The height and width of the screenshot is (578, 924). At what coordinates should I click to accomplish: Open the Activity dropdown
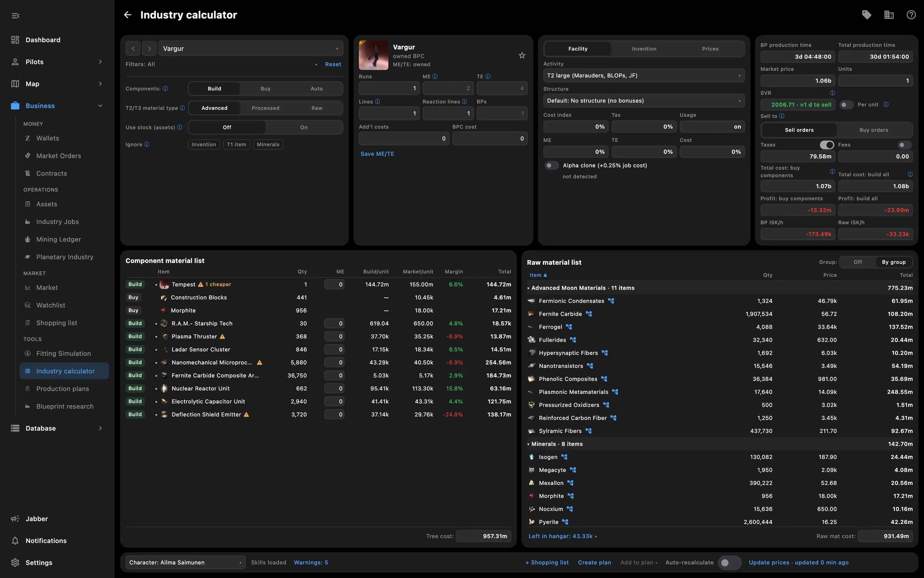click(x=644, y=76)
